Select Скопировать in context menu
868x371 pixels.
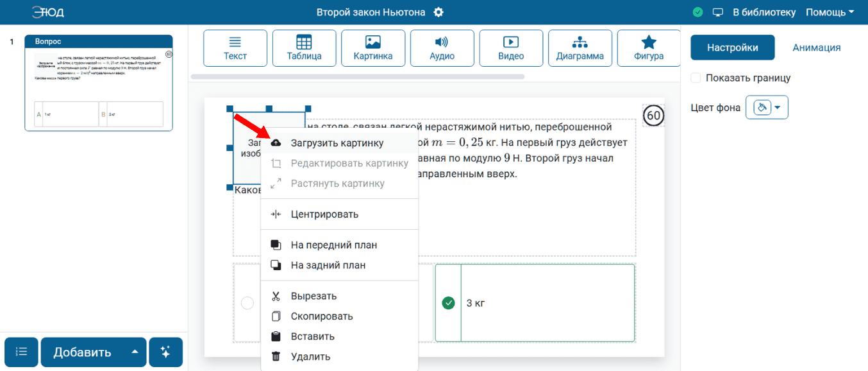pos(339,316)
